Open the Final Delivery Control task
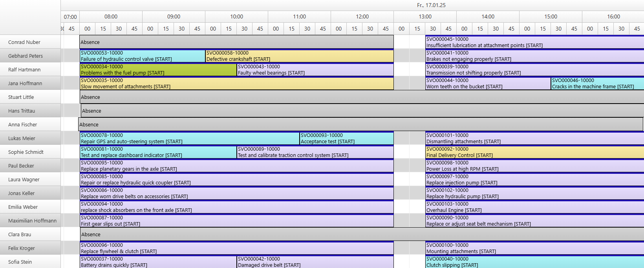 click(534, 152)
